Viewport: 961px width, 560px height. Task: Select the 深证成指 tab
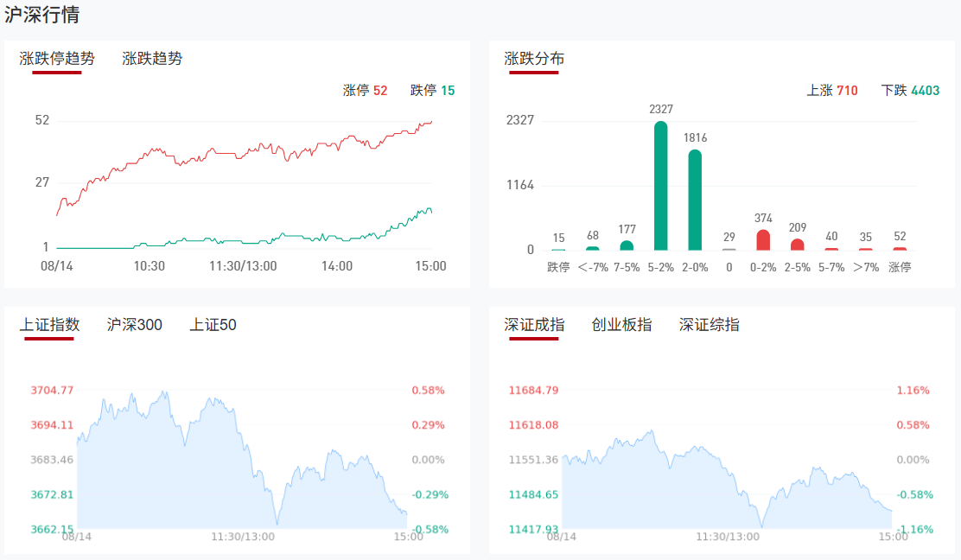(x=534, y=325)
